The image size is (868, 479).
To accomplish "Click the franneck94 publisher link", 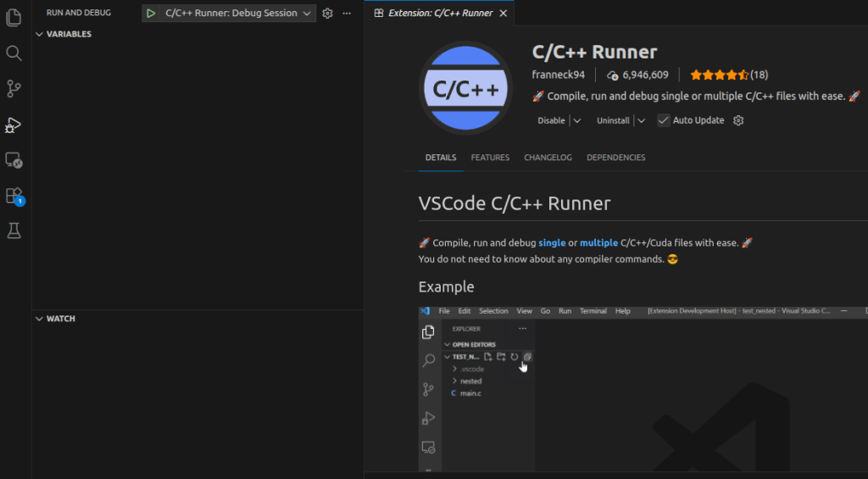I will pyautogui.click(x=559, y=75).
